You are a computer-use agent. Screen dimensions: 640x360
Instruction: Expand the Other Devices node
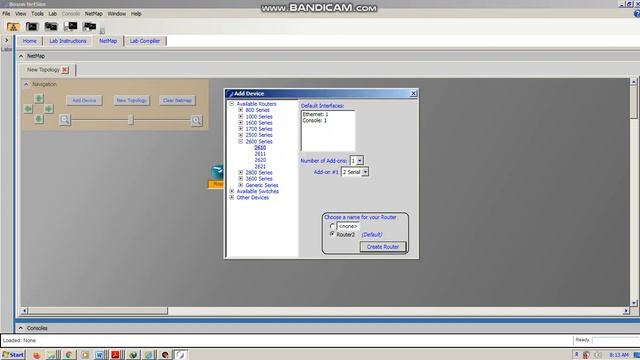pyautogui.click(x=232, y=198)
